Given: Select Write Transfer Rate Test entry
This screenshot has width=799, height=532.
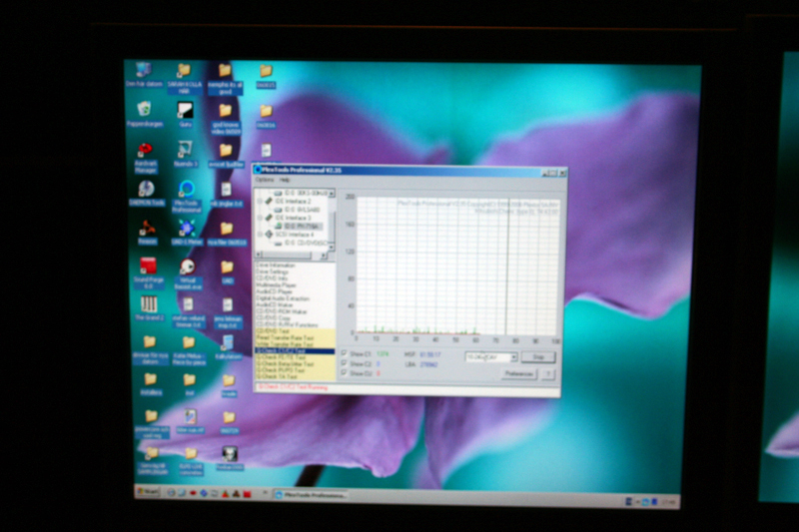Looking at the screenshot, I should point(285,344).
